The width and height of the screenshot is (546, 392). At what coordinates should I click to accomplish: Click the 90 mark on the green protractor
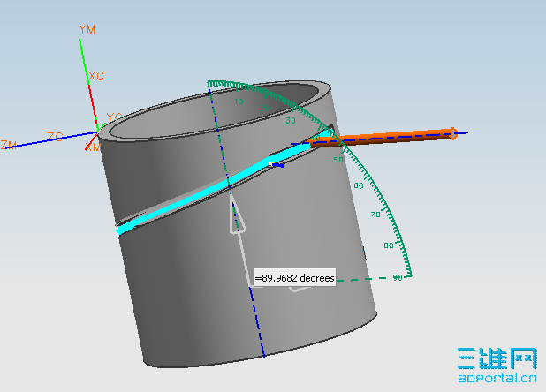(x=398, y=277)
